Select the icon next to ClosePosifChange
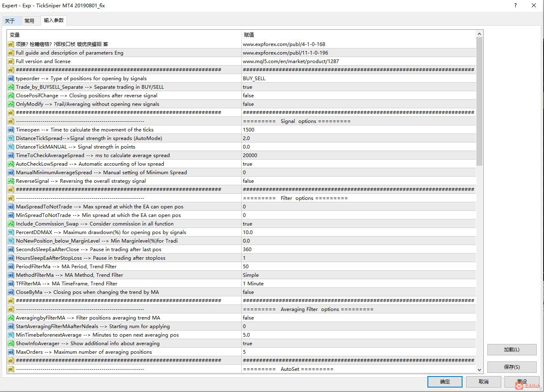Screen dimensions: 544x392 [11, 96]
